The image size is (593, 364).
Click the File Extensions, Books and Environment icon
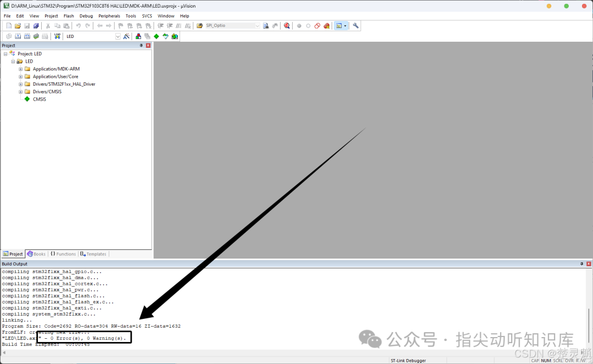coord(138,36)
